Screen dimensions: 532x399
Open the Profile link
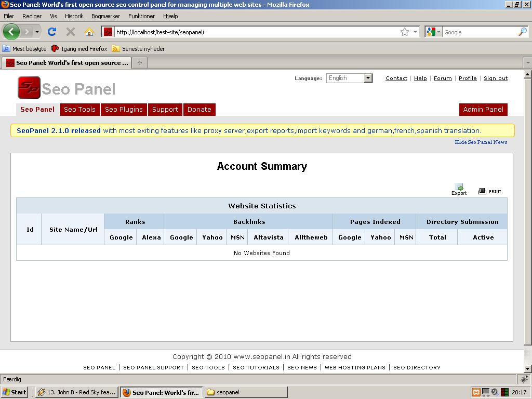pyautogui.click(x=468, y=78)
